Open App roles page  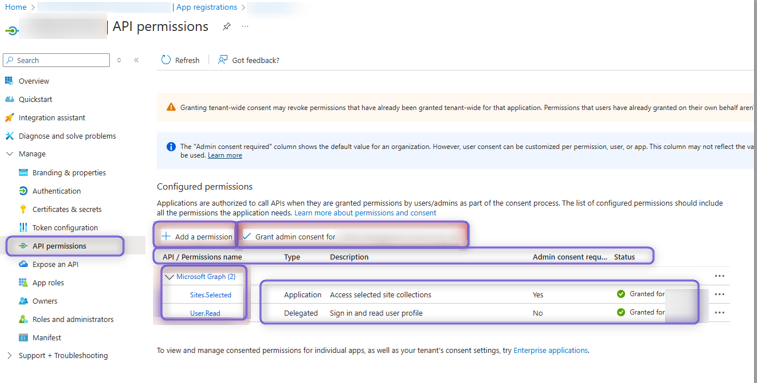click(x=48, y=283)
